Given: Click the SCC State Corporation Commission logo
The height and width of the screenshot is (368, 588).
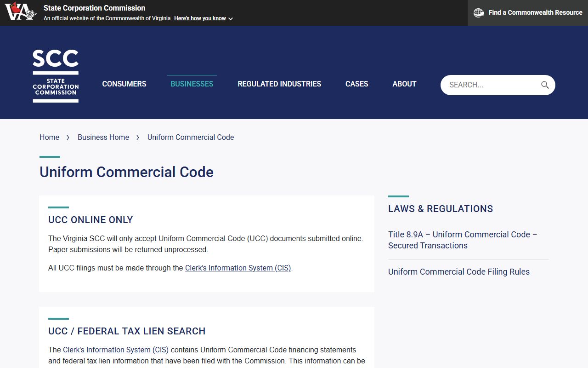Looking at the screenshot, I should click(x=56, y=76).
